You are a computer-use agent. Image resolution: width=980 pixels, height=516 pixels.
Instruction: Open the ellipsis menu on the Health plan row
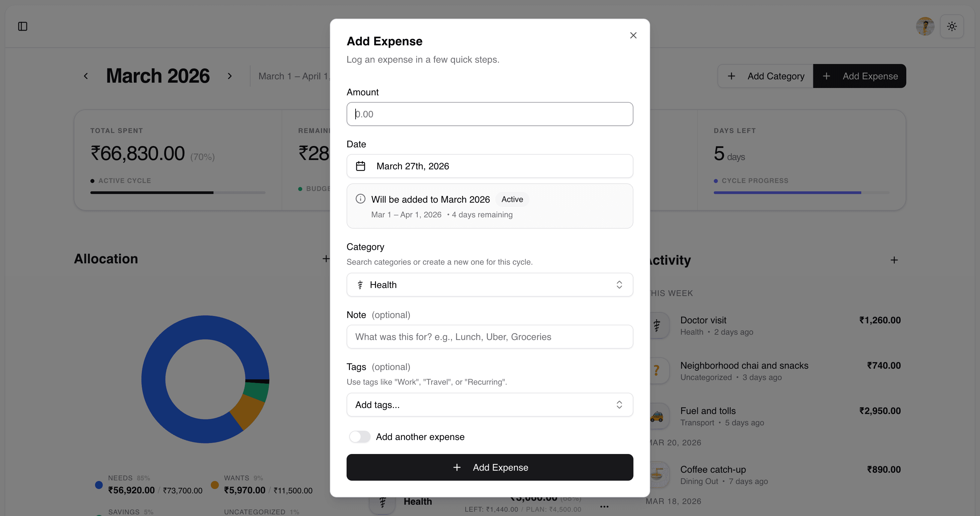pyautogui.click(x=604, y=506)
